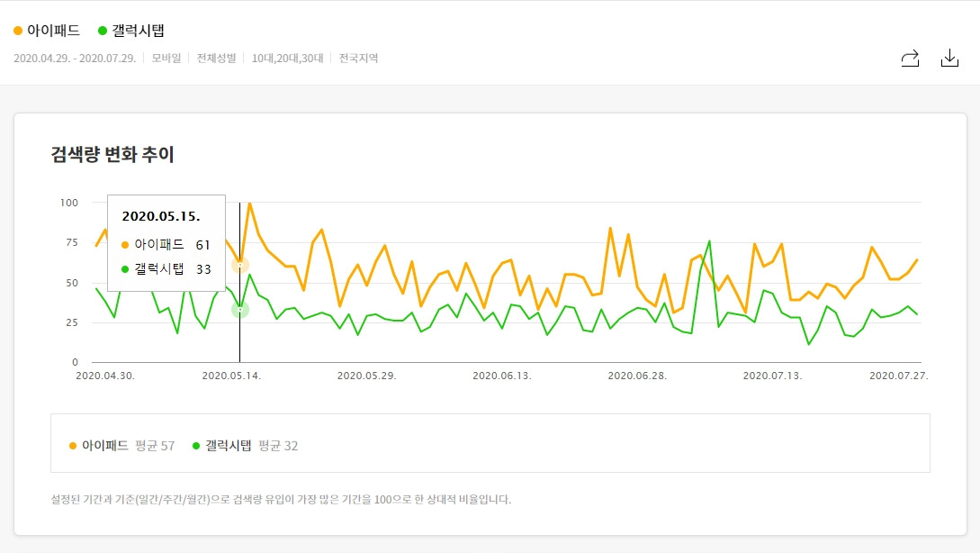Click the download icon at top right
The image size is (980, 553).
pyautogui.click(x=949, y=59)
